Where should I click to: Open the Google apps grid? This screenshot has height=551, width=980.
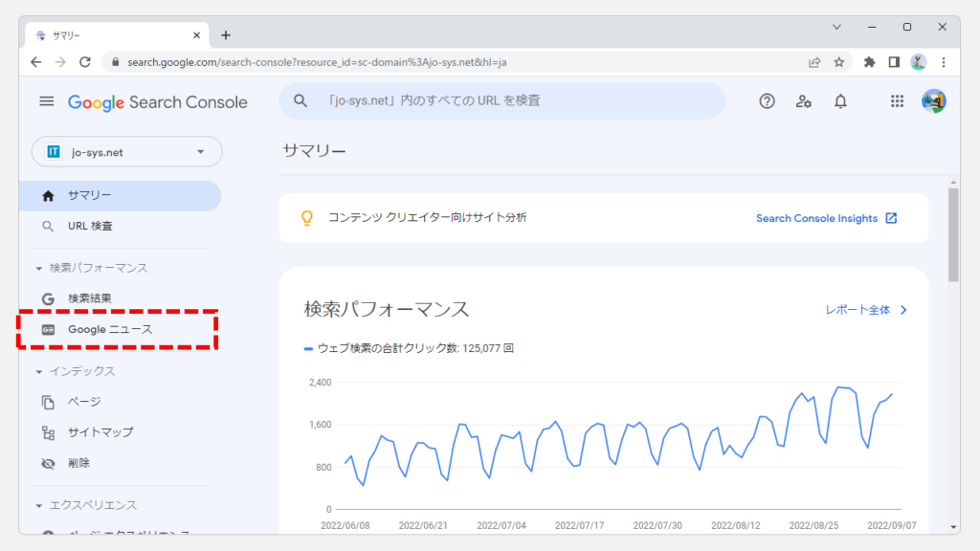click(x=897, y=101)
